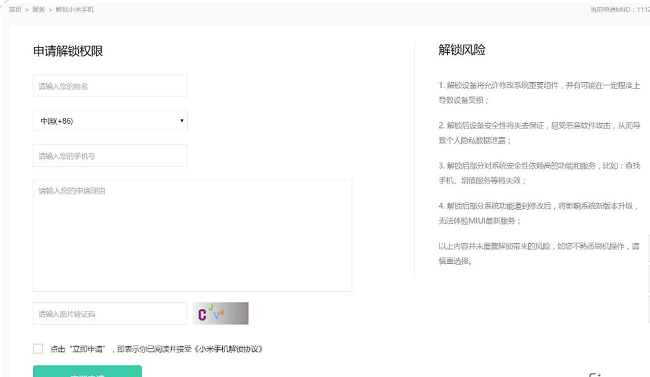Select the 解锁风险 heading text
Image resolution: width=650 pixels, height=377 pixels.
[x=462, y=50]
